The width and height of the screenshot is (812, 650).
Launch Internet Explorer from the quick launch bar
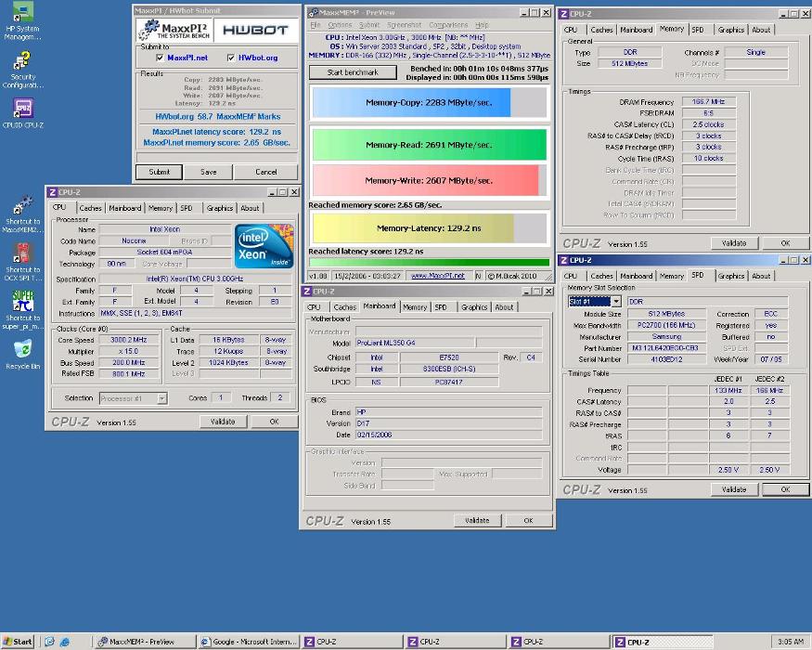pyautogui.click(x=65, y=642)
